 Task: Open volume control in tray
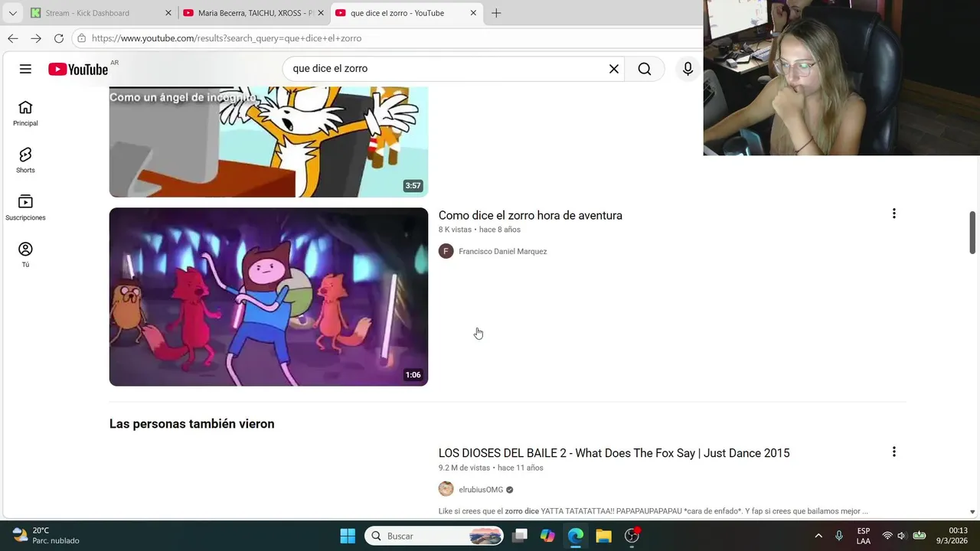point(902,536)
